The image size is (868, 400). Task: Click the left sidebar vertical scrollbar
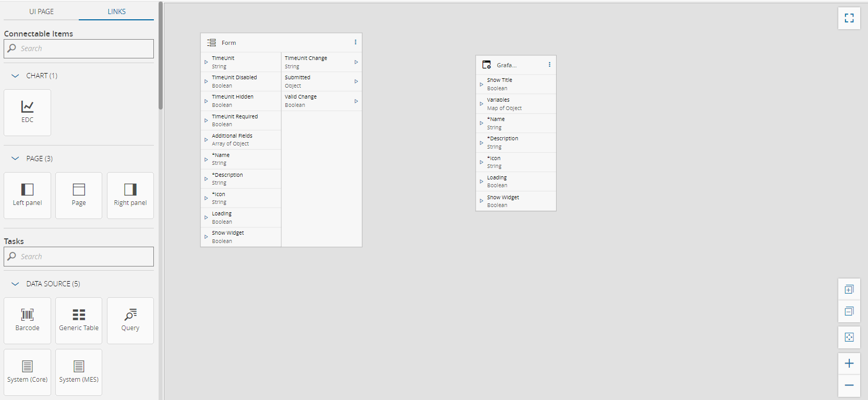click(x=161, y=56)
